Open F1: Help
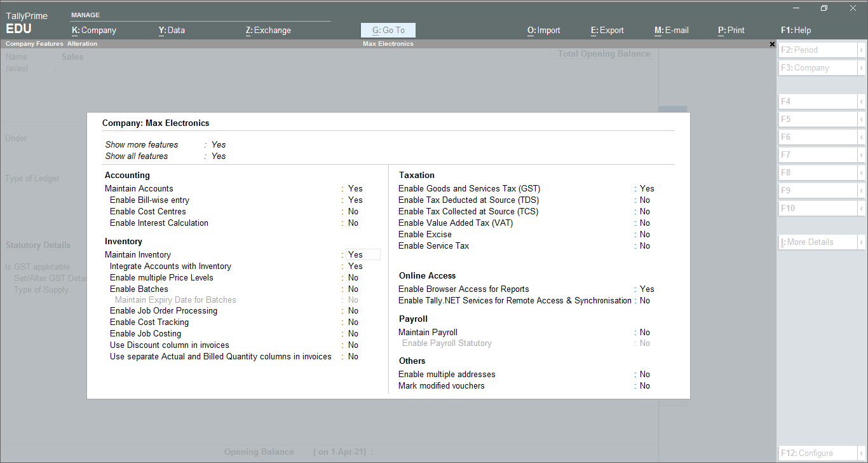Image resolution: width=868 pixels, height=463 pixels. click(796, 30)
